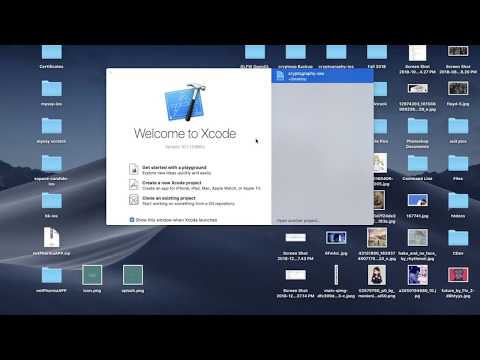480x360 pixels.
Task: Toggle Show this window when Xcode launches
Action: 132,220
